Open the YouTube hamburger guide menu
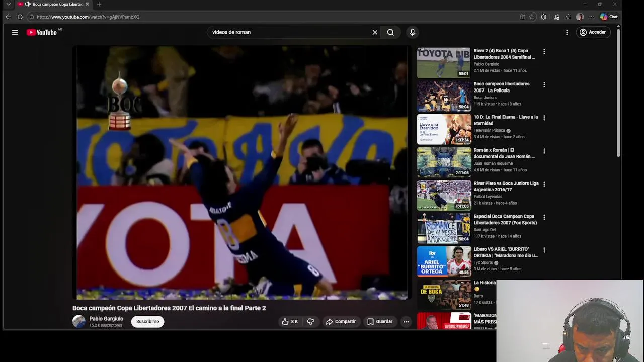 (x=15, y=32)
